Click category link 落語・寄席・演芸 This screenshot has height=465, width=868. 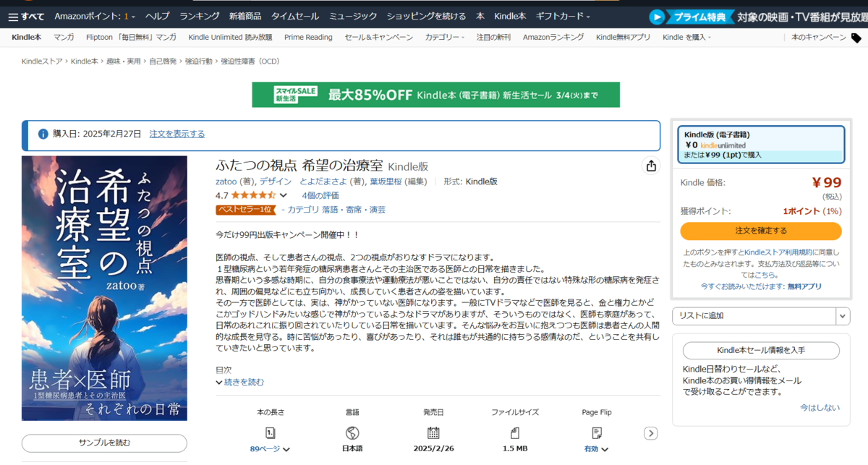(x=353, y=210)
